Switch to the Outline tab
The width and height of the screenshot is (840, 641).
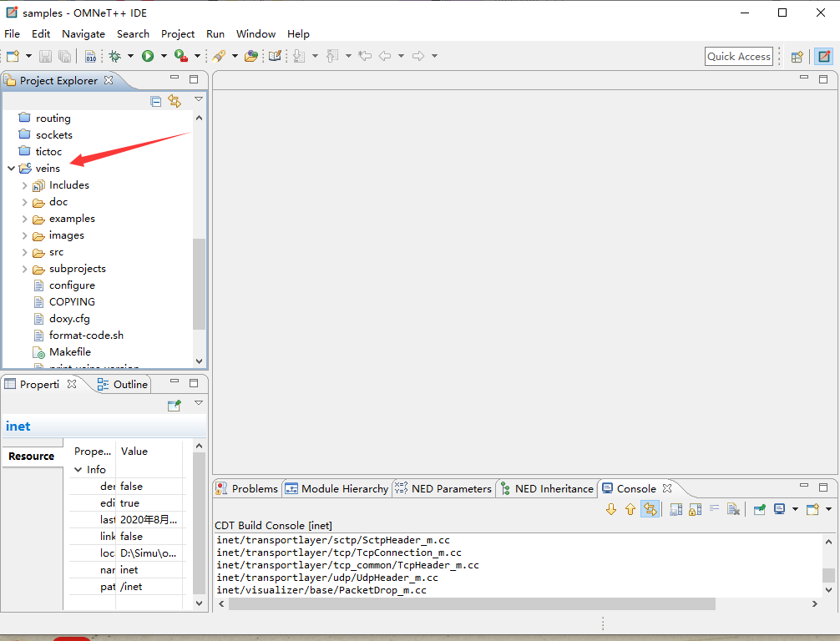click(x=123, y=385)
